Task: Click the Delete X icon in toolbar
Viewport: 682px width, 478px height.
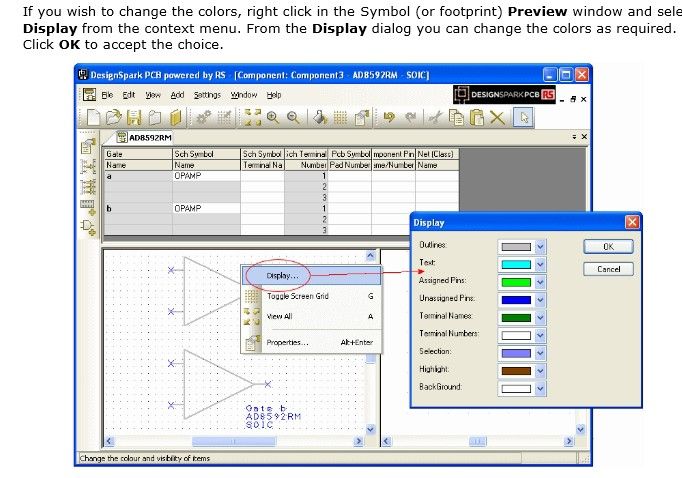Action: pos(497,117)
